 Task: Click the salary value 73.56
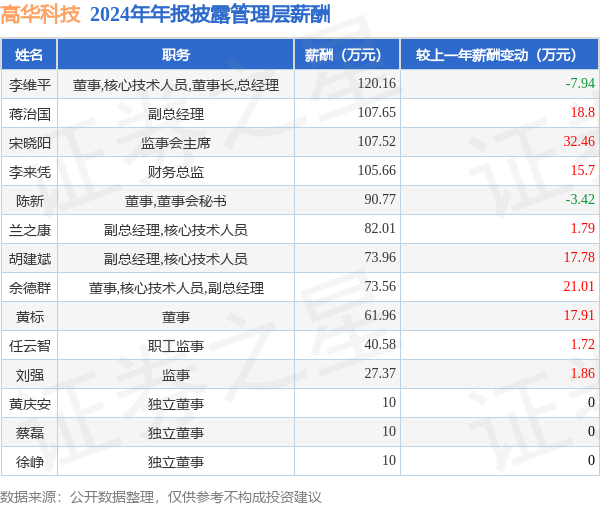(x=380, y=286)
